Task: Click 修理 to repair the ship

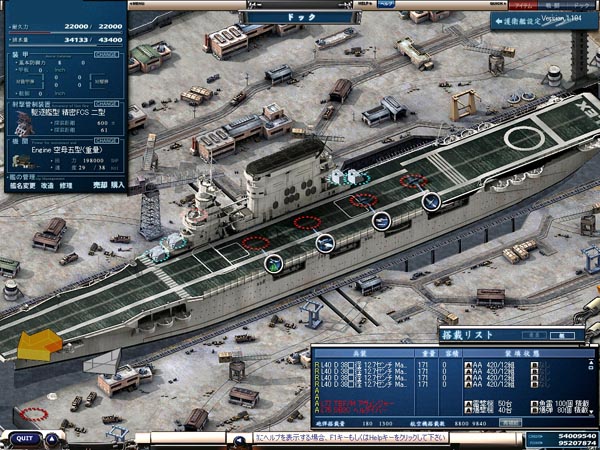Action: [x=66, y=185]
